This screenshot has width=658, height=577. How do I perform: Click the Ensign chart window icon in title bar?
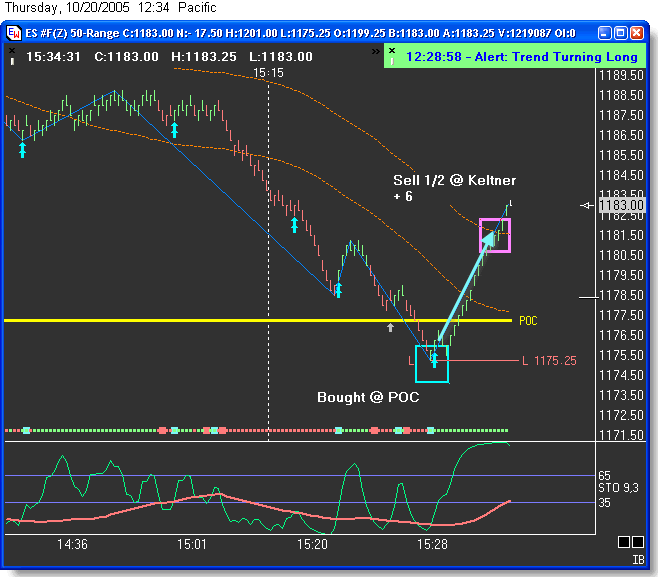click(14, 32)
